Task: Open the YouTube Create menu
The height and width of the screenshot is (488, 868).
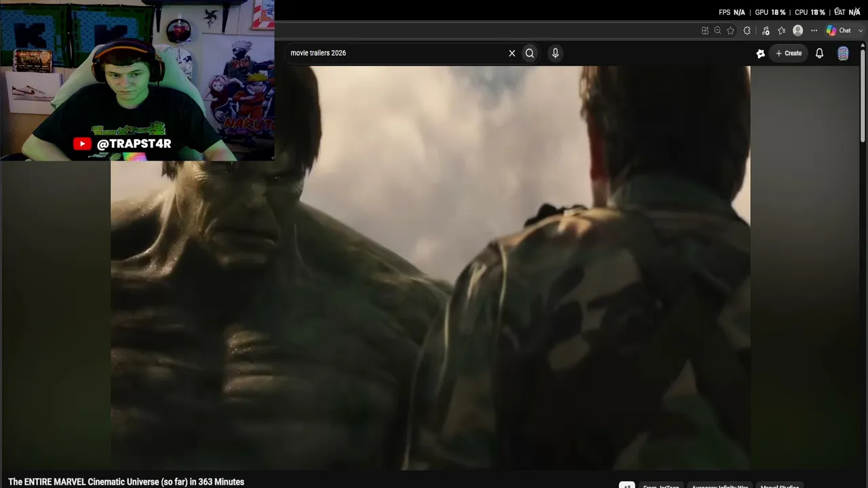Action: tap(789, 53)
